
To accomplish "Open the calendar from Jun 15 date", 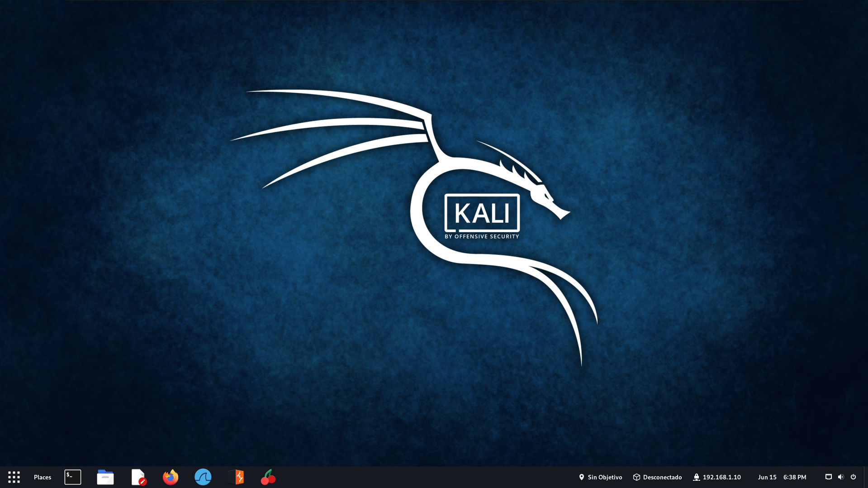I will point(767,477).
